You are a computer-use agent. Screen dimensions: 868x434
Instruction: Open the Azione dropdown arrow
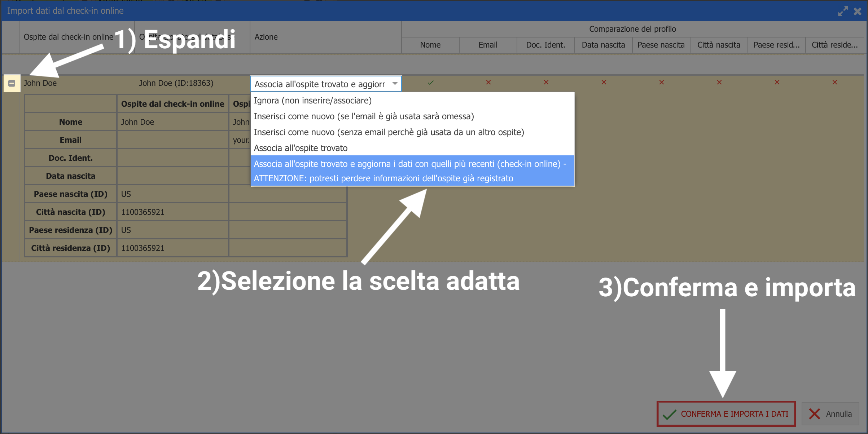click(395, 84)
